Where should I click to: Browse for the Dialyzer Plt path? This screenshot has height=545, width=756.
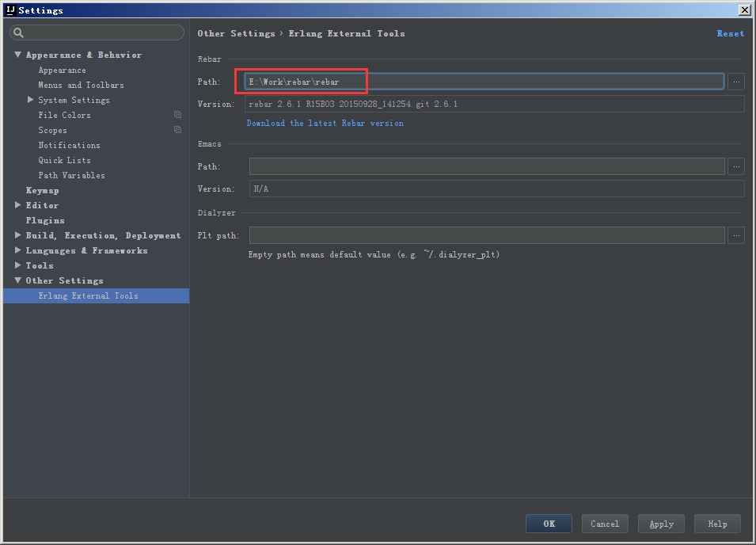click(735, 234)
